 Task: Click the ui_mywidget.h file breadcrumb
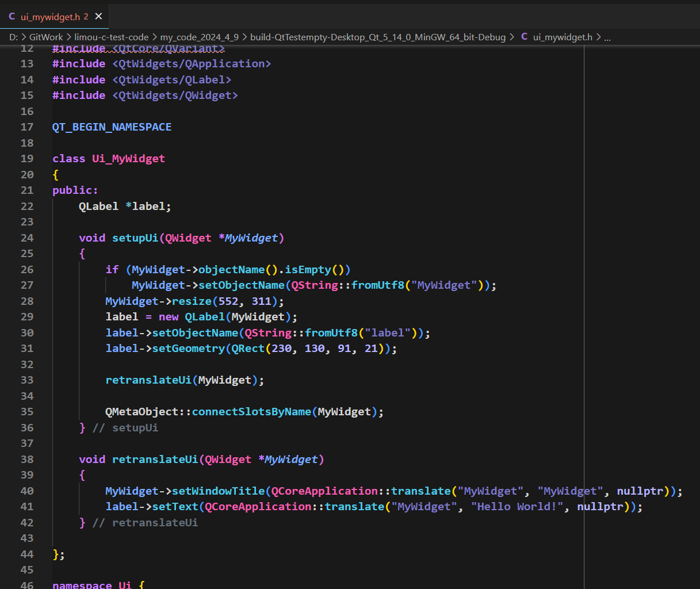coord(562,37)
